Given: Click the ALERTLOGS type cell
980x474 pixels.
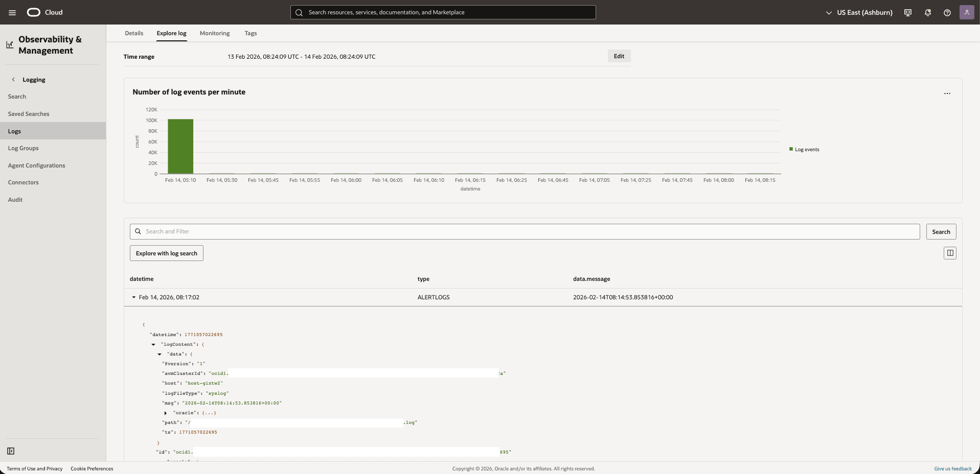Looking at the screenshot, I should tap(434, 297).
